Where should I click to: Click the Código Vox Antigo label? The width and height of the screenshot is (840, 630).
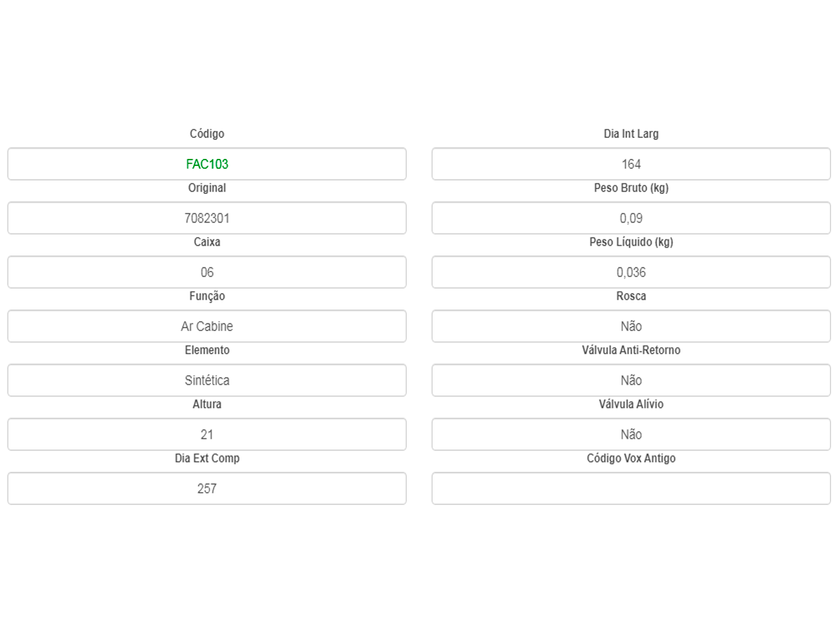pyautogui.click(x=631, y=458)
